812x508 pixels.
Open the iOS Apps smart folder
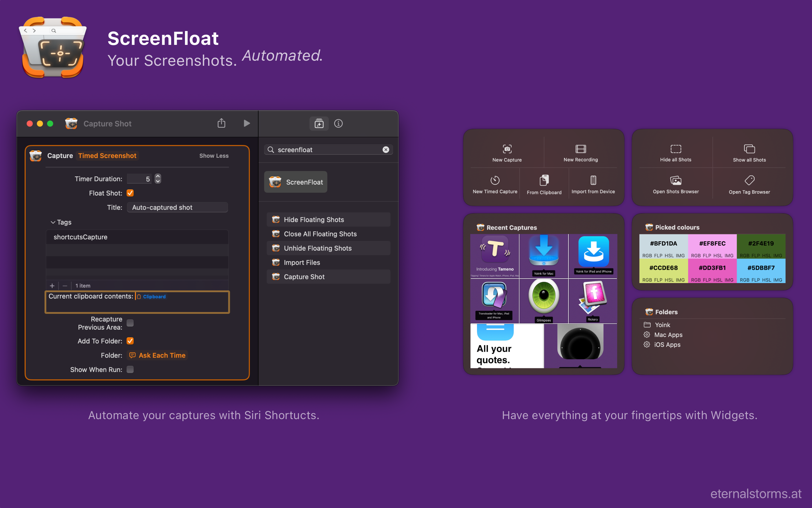[x=662, y=344]
